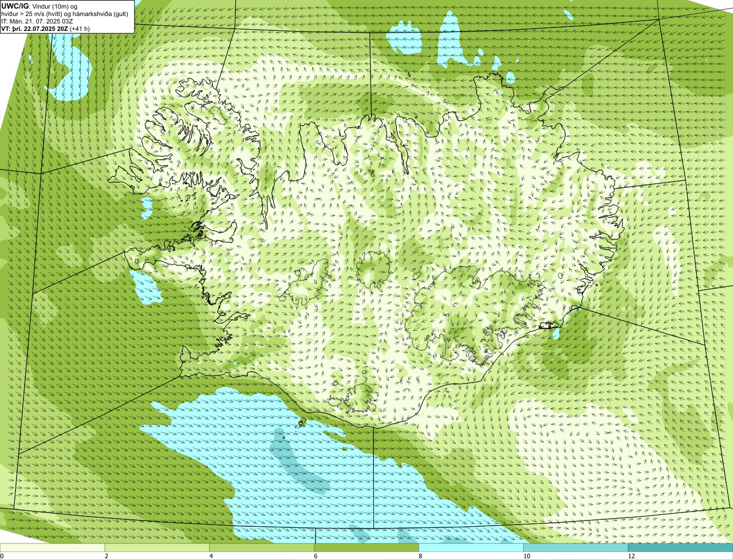The width and height of the screenshot is (733, 560).
Task: Click the 6–8 m/s dark green scale segment
Action: (367, 547)
